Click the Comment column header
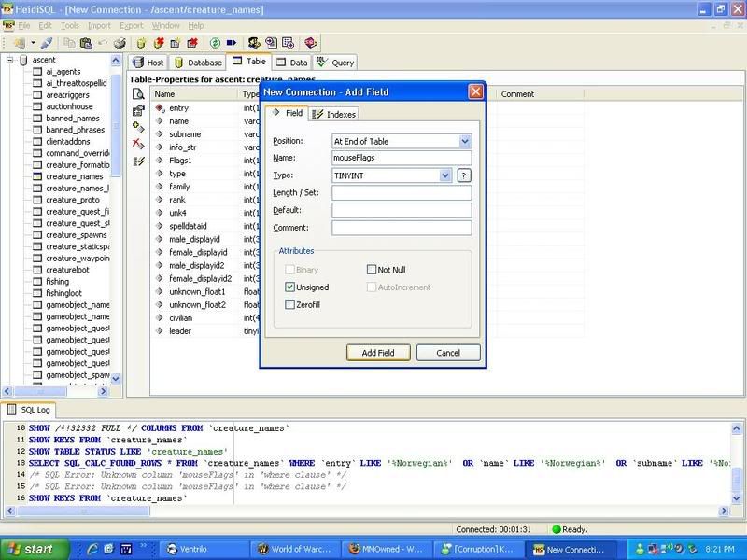This screenshot has width=747, height=560. tap(541, 94)
